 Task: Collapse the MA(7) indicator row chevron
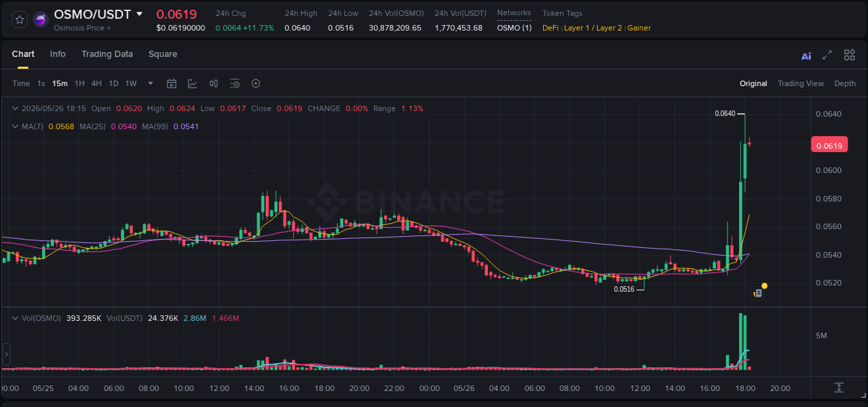point(15,126)
